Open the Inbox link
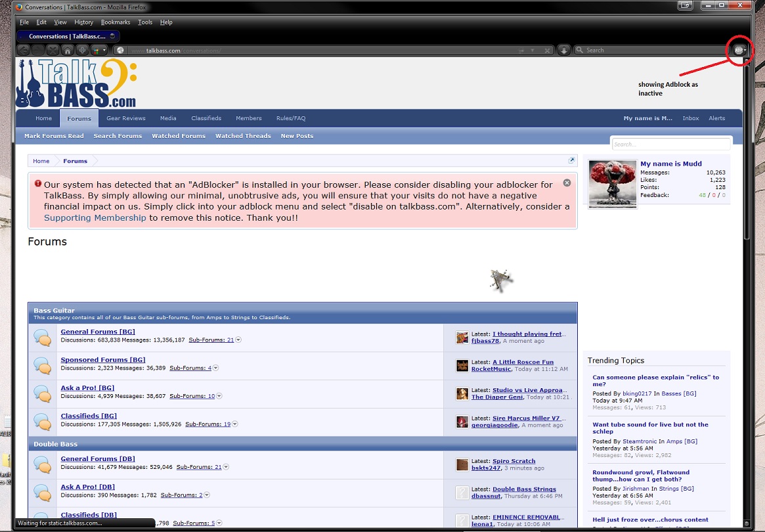 pyautogui.click(x=691, y=118)
